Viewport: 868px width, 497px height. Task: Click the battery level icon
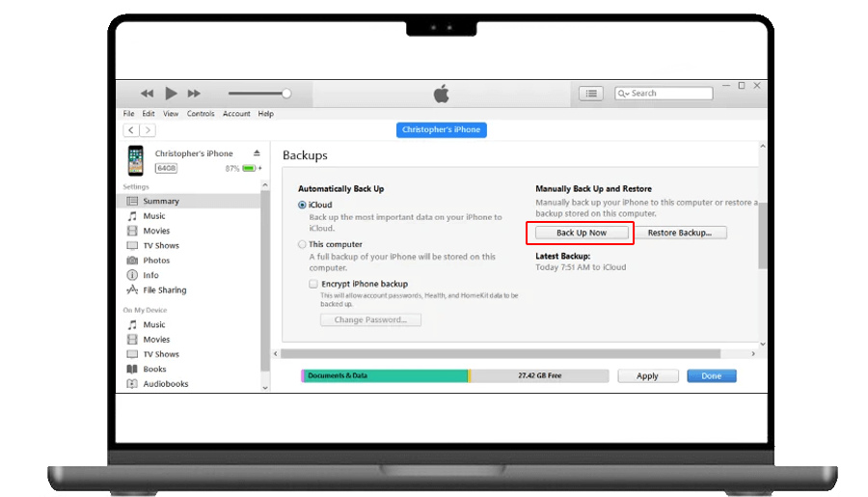tap(249, 168)
